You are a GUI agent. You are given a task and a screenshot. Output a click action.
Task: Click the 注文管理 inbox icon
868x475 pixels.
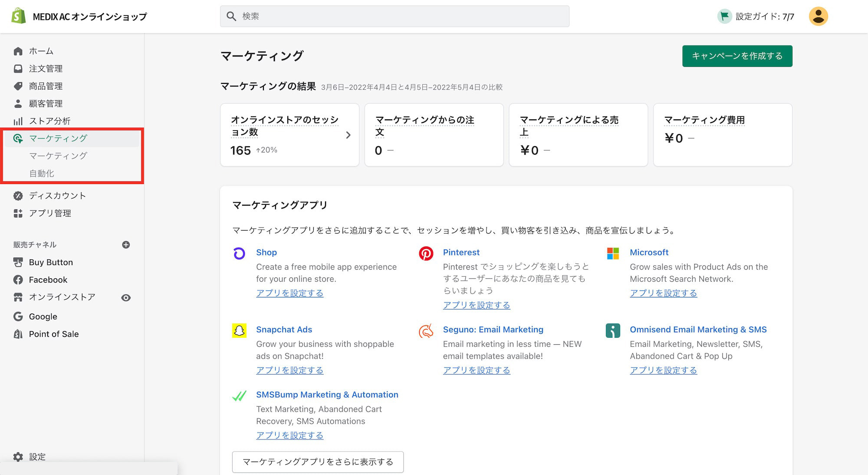pos(18,69)
